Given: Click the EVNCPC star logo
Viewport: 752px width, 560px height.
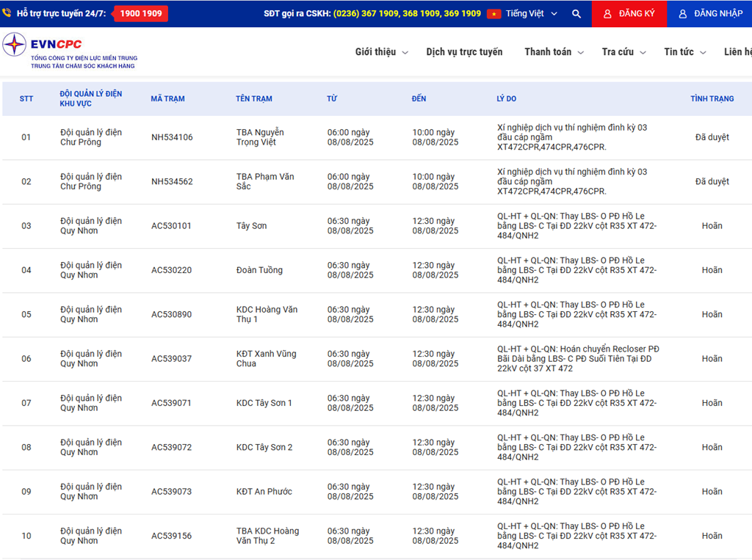Looking at the screenshot, I should [x=14, y=45].
